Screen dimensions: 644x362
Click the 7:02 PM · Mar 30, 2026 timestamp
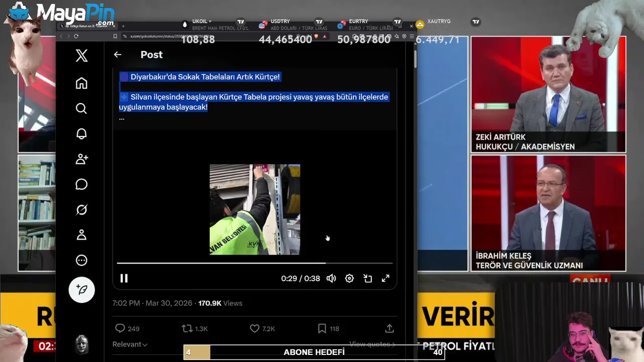point(152,303)
